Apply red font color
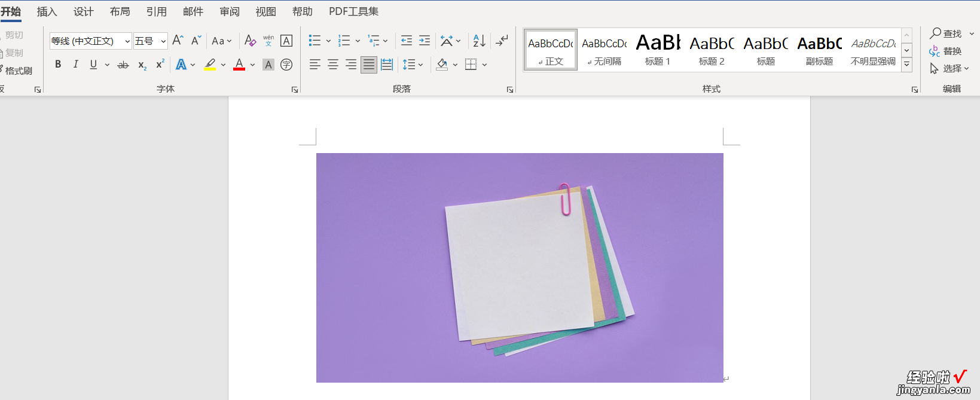980x400 pixels. [239, 65]
